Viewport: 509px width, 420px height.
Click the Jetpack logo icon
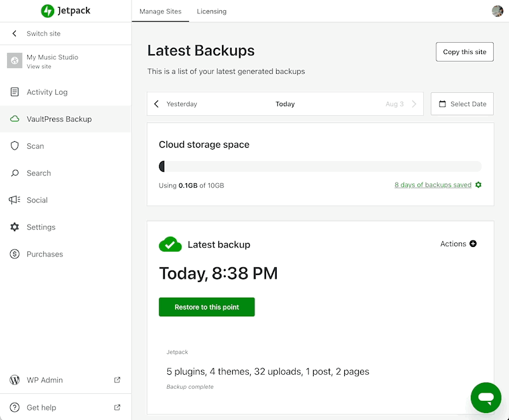tap(48, 11)
